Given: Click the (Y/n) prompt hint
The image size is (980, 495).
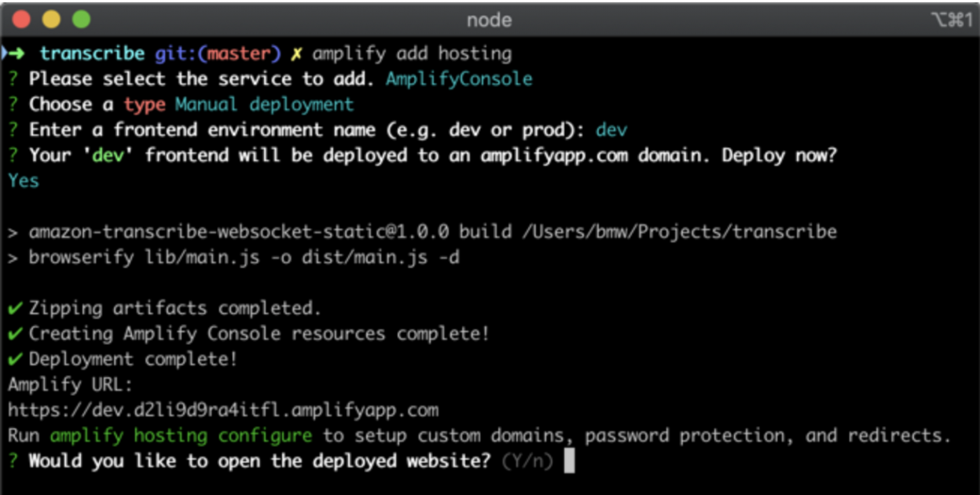Looking at the screenshot, I should pos(527,461).
